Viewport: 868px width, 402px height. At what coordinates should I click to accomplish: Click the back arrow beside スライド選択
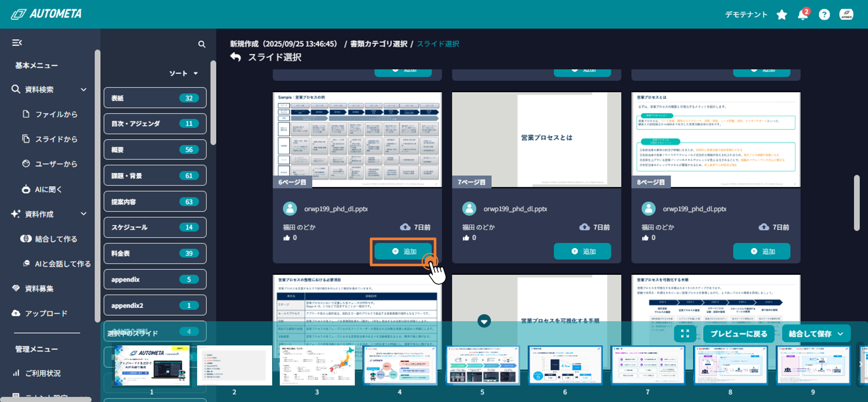(x=236, y=57)
